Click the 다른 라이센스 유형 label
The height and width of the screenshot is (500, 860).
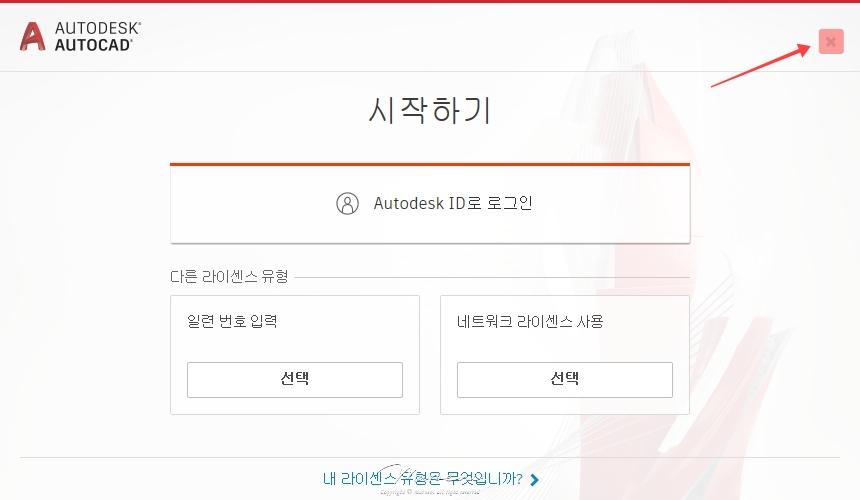click(229, 276)
